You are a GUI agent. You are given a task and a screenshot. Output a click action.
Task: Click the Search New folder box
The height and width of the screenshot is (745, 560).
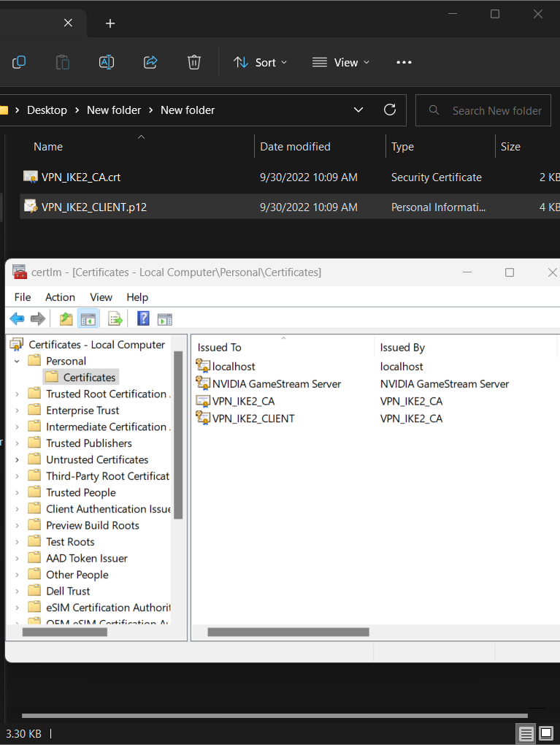[483, 110]
